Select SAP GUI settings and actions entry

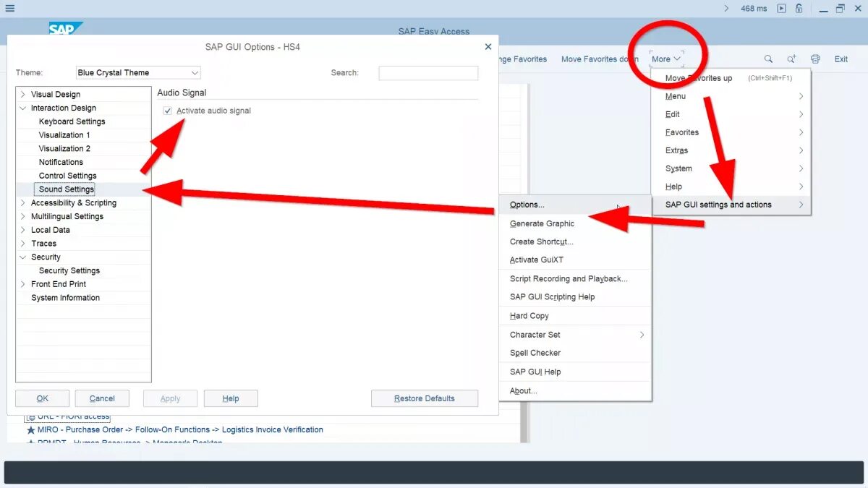731,205
